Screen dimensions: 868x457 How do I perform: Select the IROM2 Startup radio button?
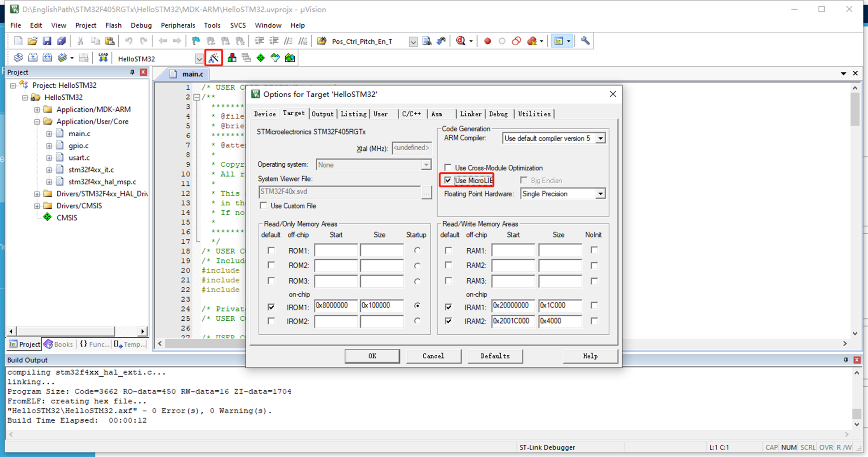click(418, 321)
